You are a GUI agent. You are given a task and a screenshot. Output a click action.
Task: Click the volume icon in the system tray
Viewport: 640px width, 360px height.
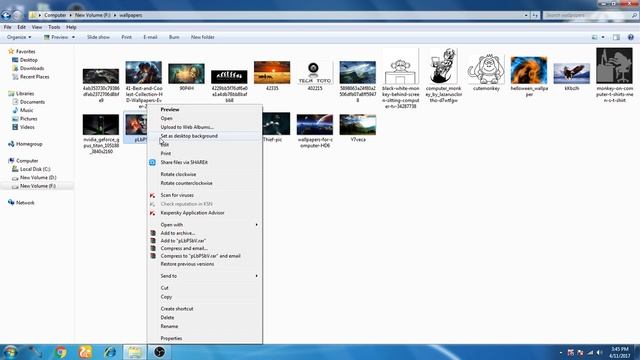tap(599, 353)
